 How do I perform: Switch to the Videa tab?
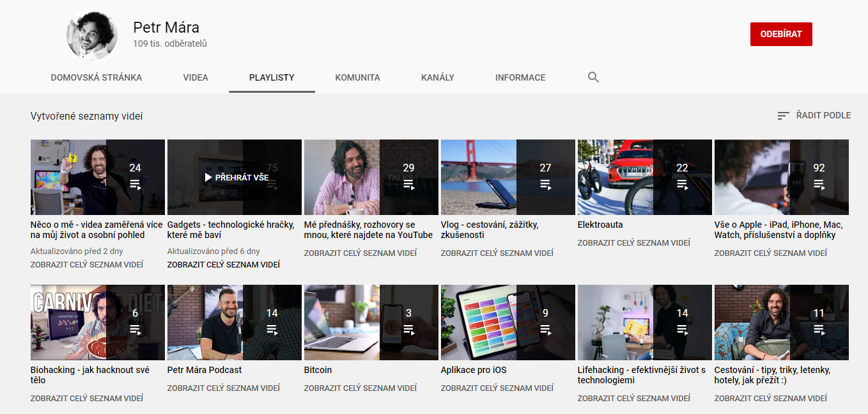point(196,77)
